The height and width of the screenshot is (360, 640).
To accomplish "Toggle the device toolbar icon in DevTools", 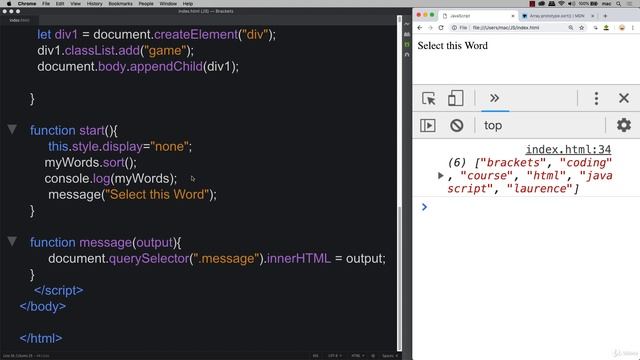I will [x=456, y=98].
